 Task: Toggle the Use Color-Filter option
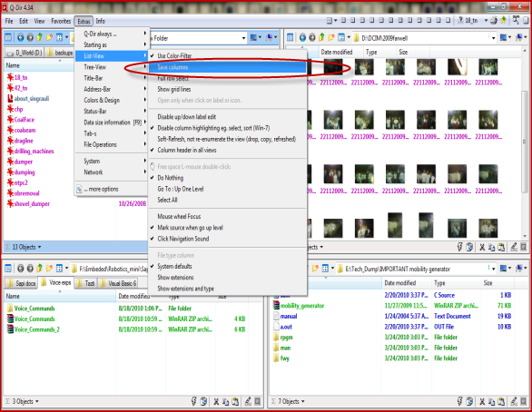228,55
